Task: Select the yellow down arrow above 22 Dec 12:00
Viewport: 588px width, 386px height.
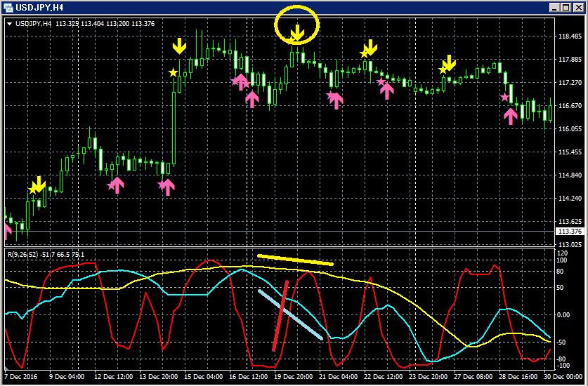Action: pyautogui.click(x=370, y=48)
